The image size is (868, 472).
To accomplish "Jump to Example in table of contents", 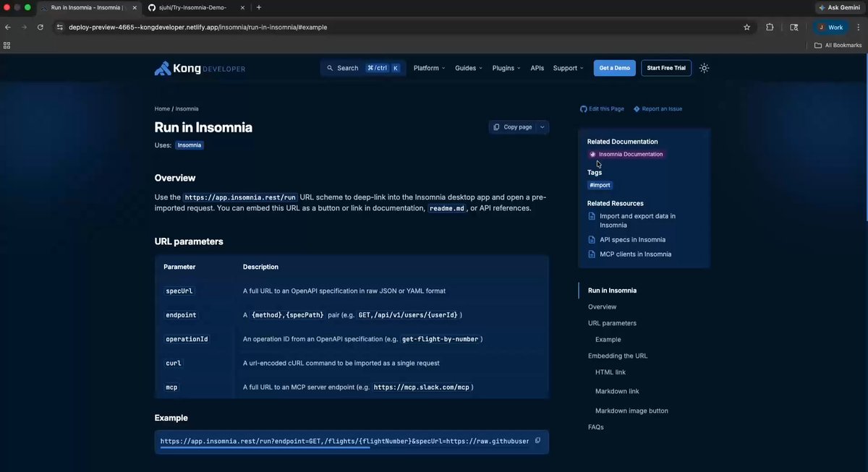I will click(608, 340).
